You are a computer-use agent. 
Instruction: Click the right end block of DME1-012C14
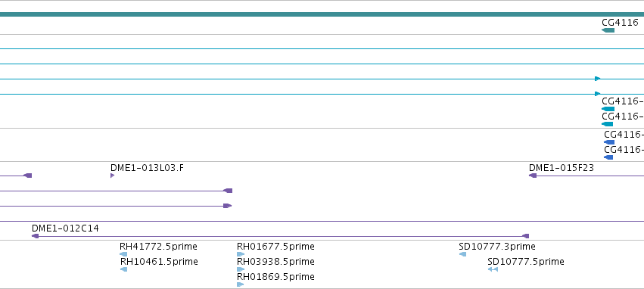coord(525,236)
